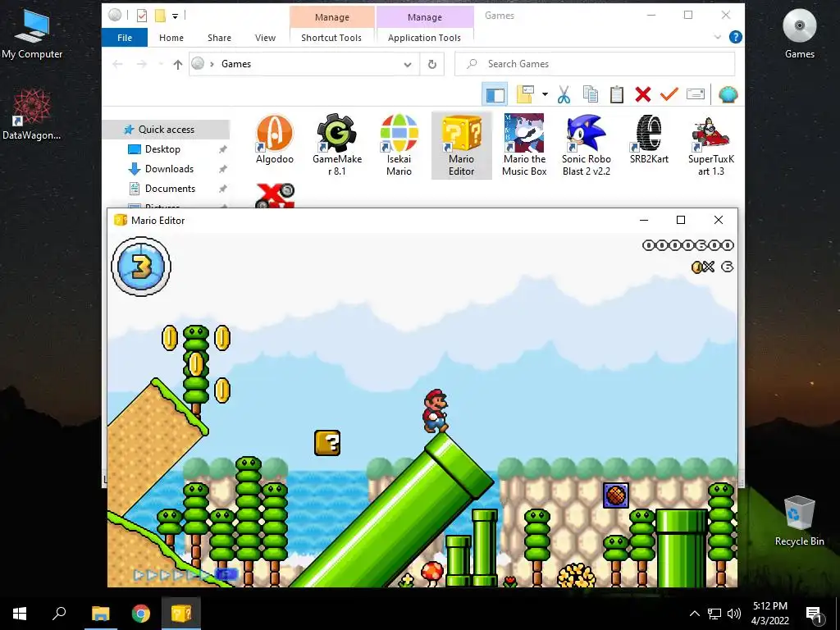Open Google Chrome from the taskbar
Image resolution: width=840 pixels, height=630 pixels.
click(141, 614)
